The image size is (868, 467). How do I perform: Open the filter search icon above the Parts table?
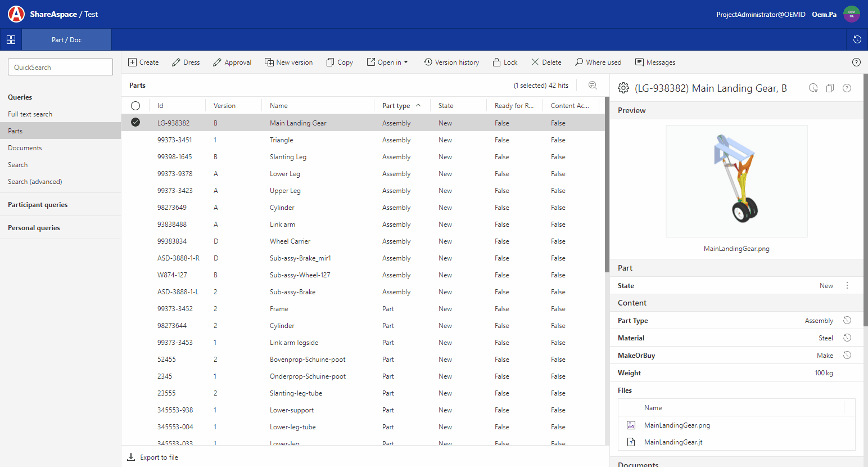(x=593, y=85)
